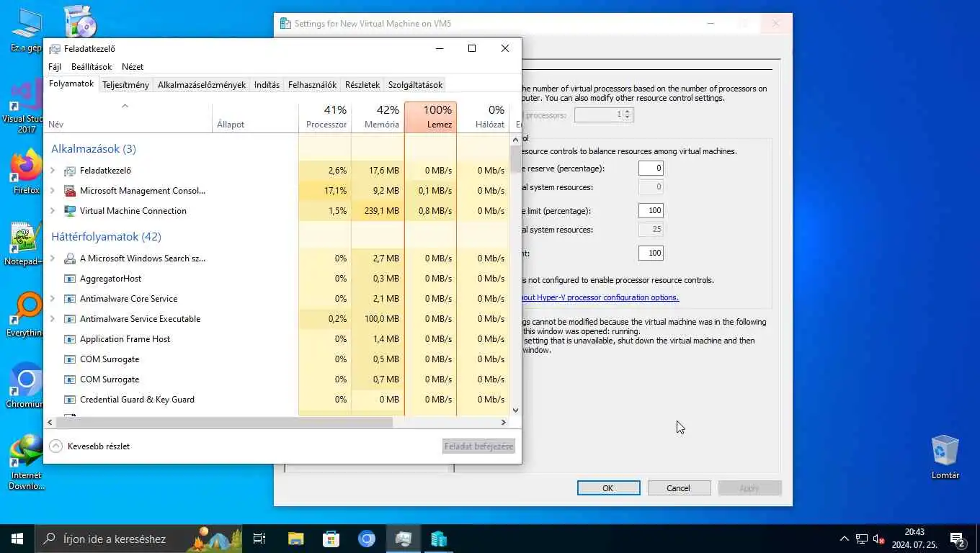
Task: Switch to the Alkalmazáselőzmények tab
Action: [202, 85]
